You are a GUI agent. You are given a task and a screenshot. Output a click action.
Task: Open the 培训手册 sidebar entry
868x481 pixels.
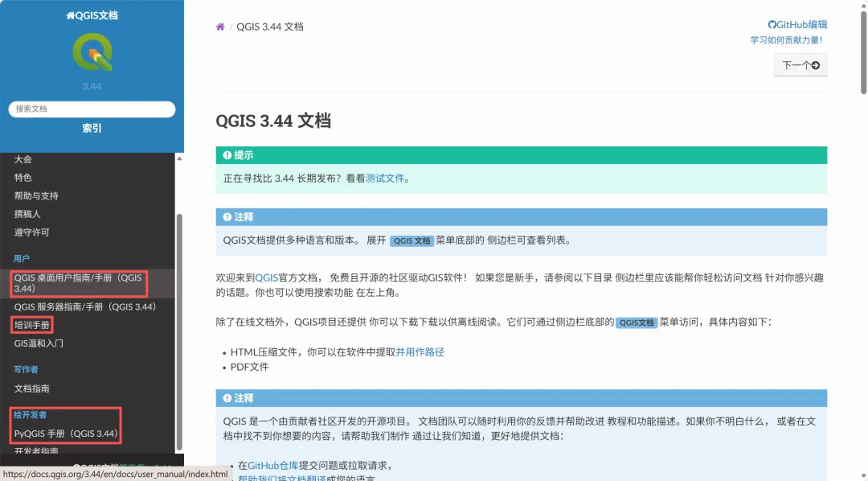tap(31, 325)
